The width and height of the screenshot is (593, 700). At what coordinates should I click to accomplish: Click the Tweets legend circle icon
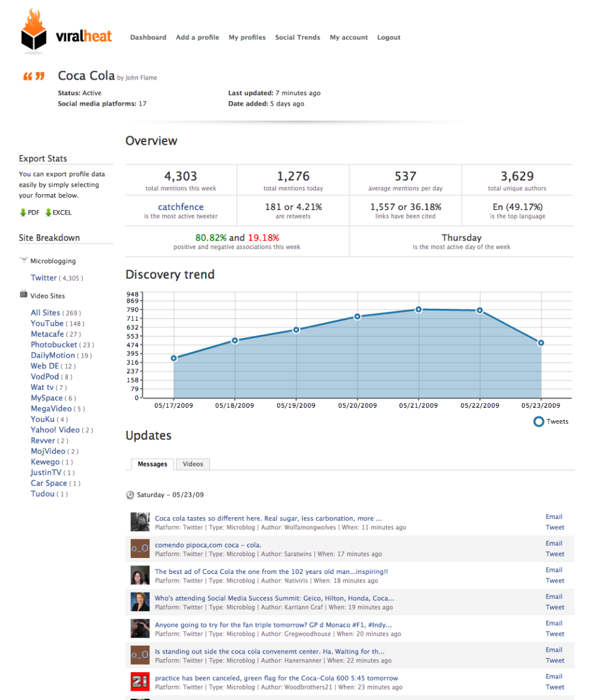[x=539, y=421]
